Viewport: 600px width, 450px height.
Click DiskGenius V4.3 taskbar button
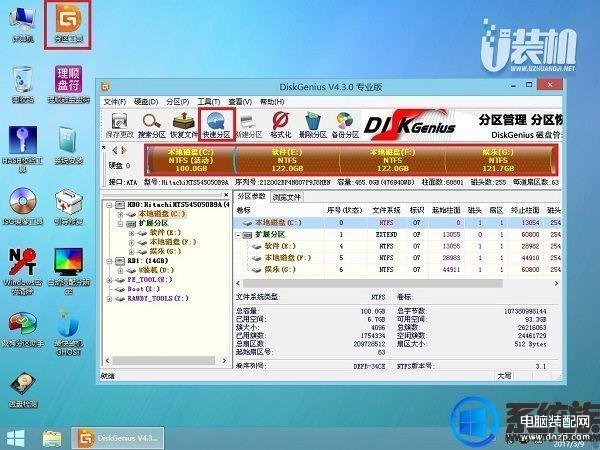pyautogui.click(x=118, y=438)
